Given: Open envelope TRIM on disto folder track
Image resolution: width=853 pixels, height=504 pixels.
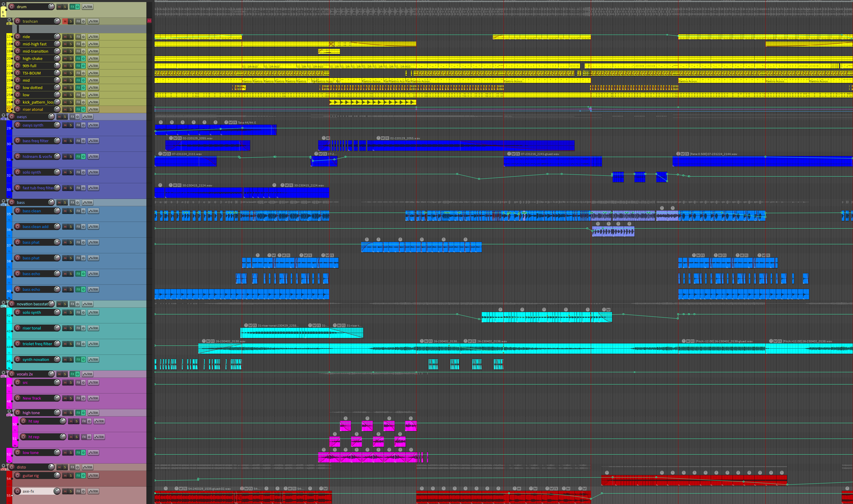Looking at the screenshot, I should pyautogui.click(x=88, y=467).
